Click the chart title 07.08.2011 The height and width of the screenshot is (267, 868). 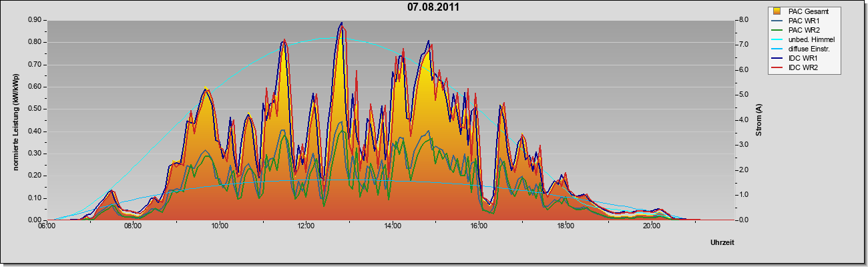click(x=433, y=7)
